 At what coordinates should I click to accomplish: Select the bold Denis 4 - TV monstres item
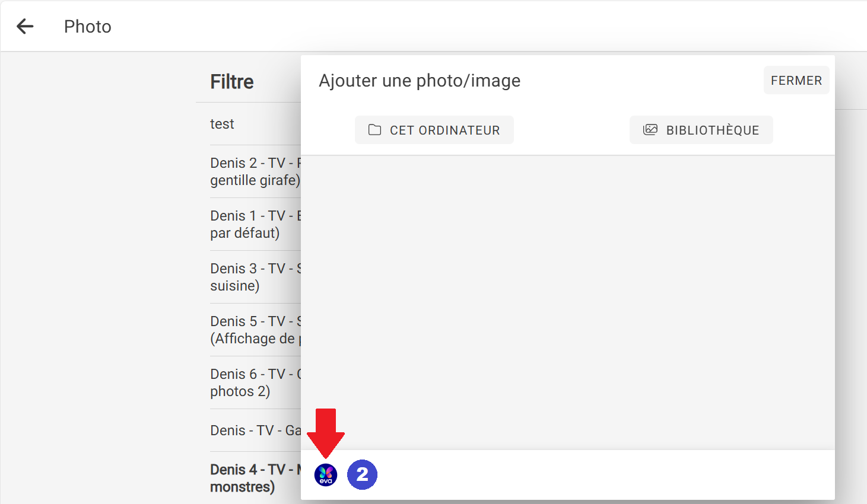click(x=255, y=478)
